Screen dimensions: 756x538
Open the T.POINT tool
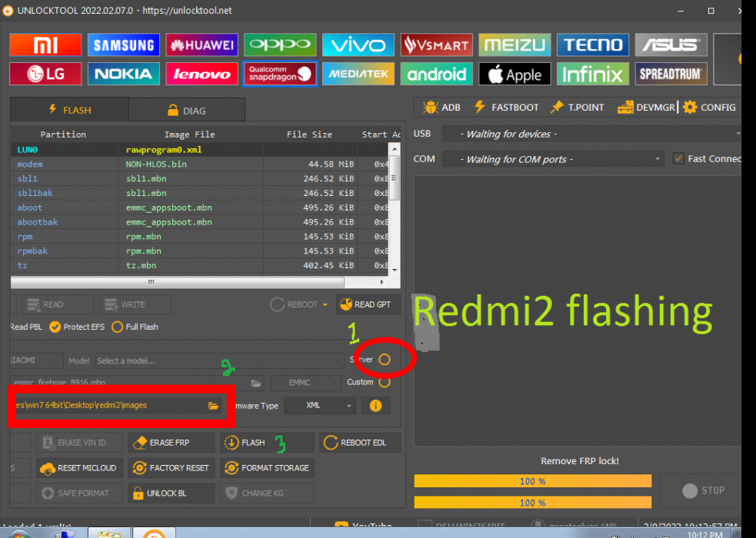click(577, 107)
